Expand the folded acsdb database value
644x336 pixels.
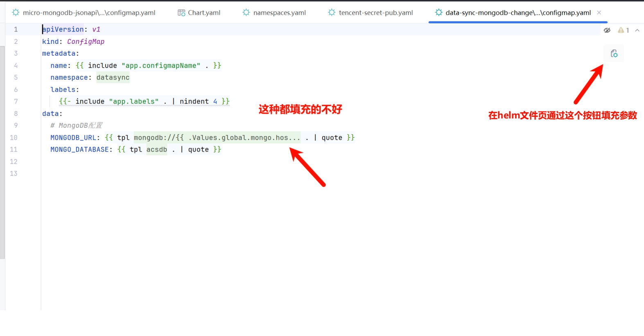(157, 150)
